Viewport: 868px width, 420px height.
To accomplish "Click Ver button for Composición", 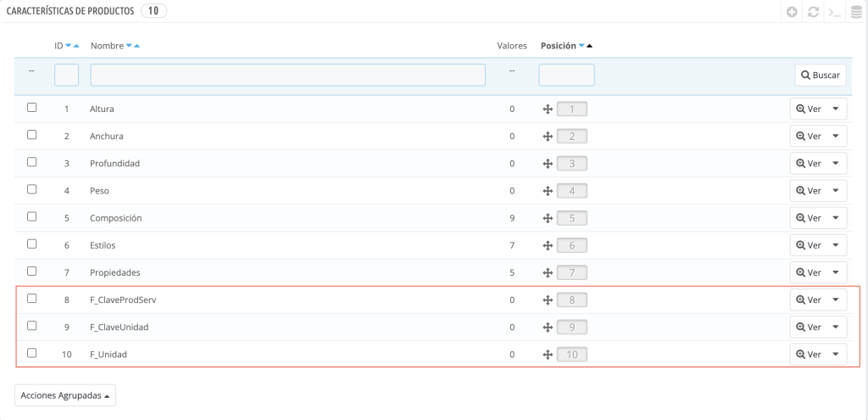I will 808,218.
